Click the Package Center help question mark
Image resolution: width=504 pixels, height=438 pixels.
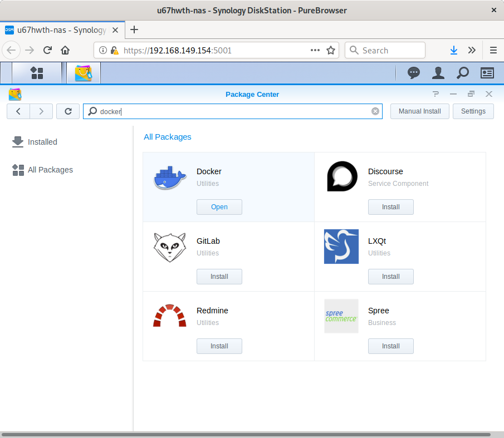(436, 94)
